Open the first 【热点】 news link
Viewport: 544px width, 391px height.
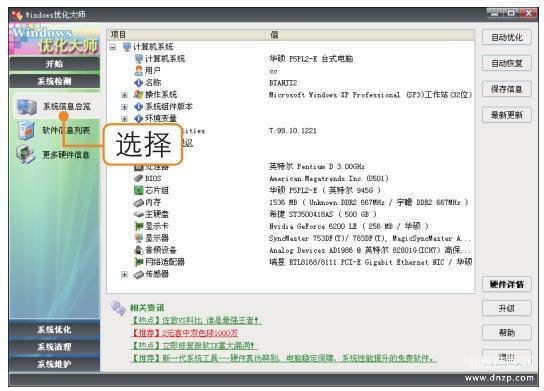point(196,320)
